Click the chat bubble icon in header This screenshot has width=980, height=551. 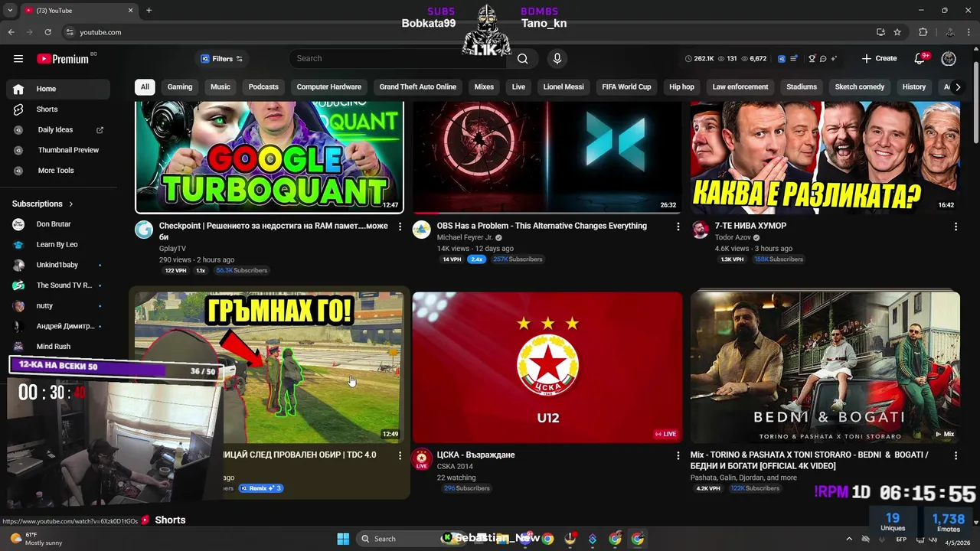[823, 59]
